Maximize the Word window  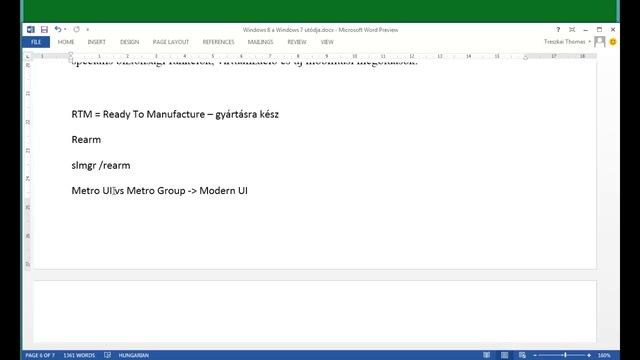coord(599,29)
